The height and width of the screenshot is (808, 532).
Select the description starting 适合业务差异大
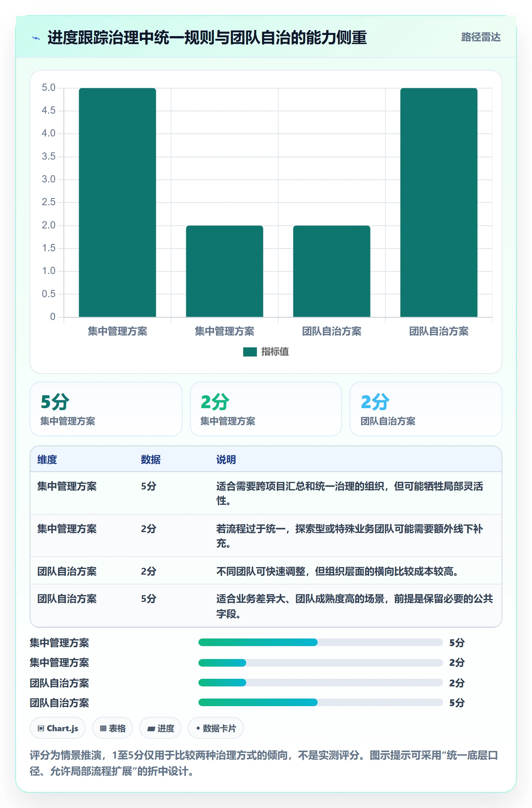click(355, 606)
